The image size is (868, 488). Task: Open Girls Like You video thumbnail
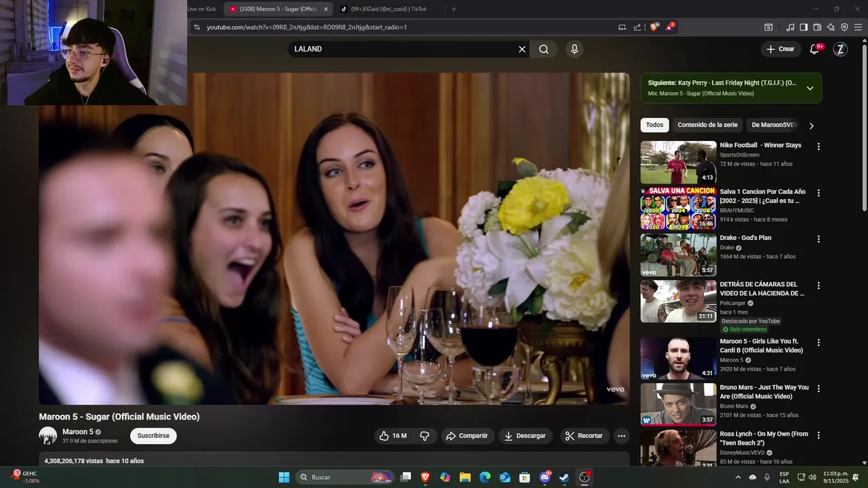pos(678,359)
